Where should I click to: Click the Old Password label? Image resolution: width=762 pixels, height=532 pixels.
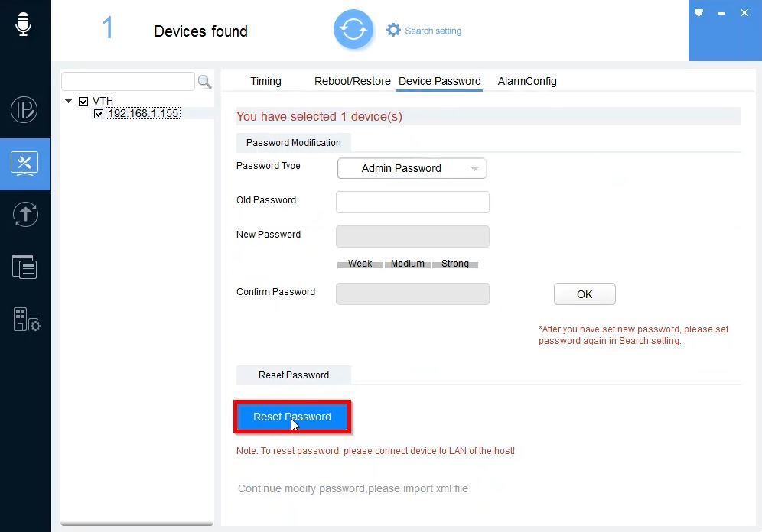(x=266, y=200)
